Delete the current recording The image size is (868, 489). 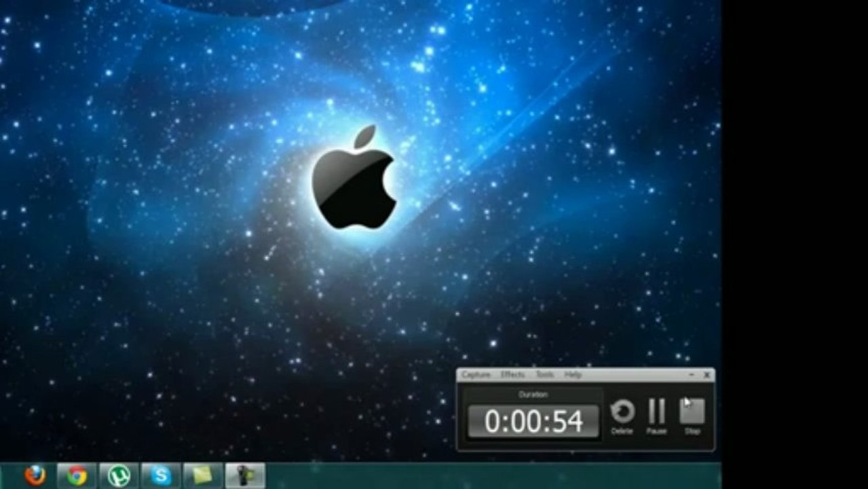(622, 416)
